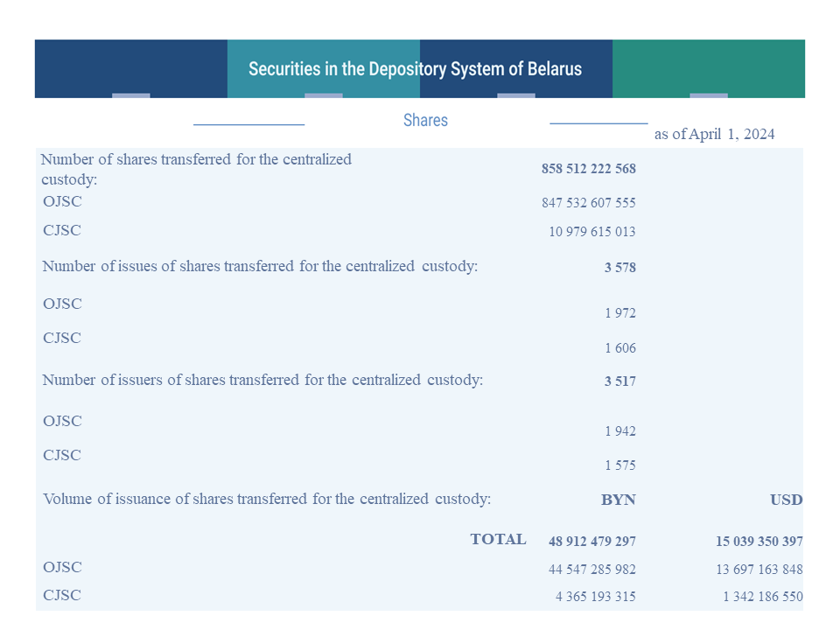Viewport: 840px width, 630px height.
Task: Select the USD column header
Action: click(x=786, y=500)
